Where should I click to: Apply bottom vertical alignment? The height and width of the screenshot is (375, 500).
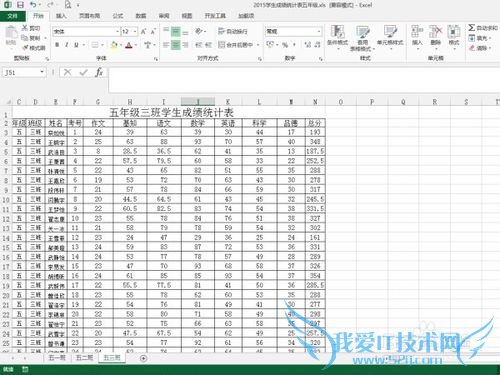click(186, 31)
